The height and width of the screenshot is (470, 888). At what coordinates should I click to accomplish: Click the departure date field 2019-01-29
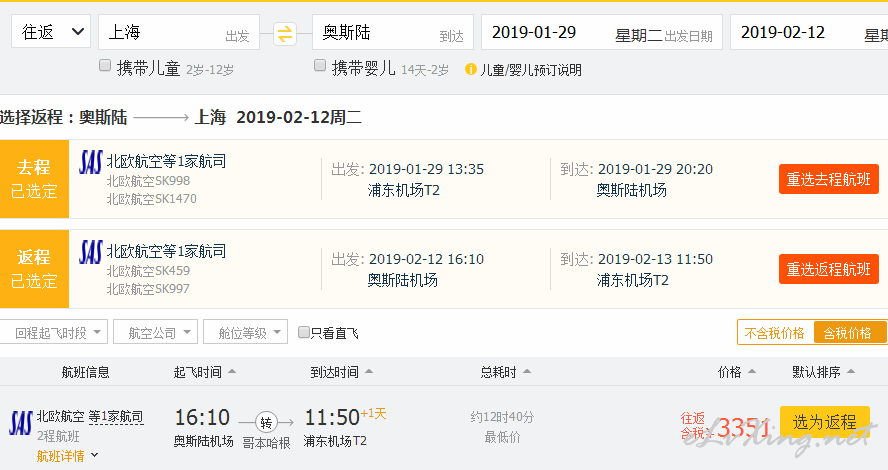point(601,32)
